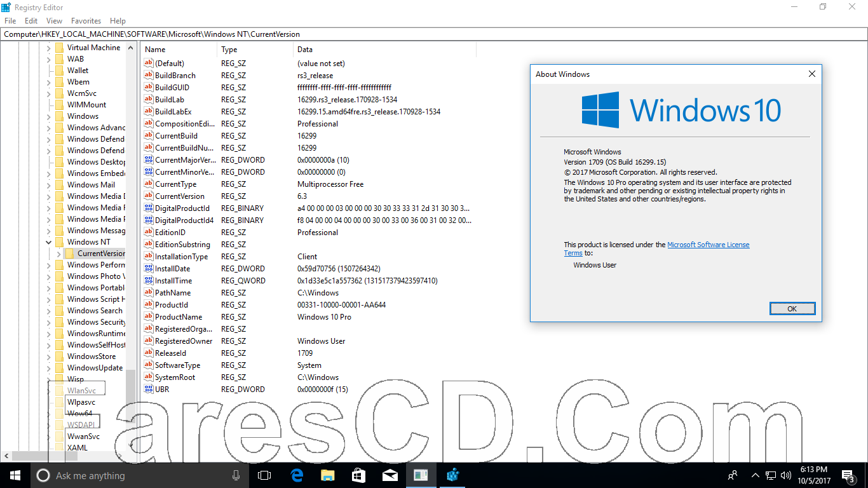Click the Windows NT folder icon

[59, 242]
